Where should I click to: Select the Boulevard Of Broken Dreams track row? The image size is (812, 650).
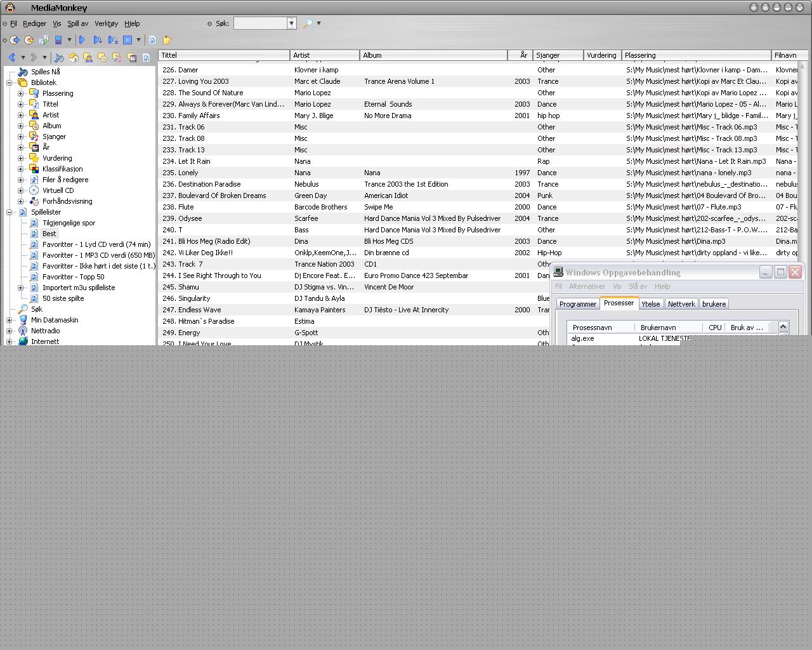pyautogui.click(x=222, y=196)
